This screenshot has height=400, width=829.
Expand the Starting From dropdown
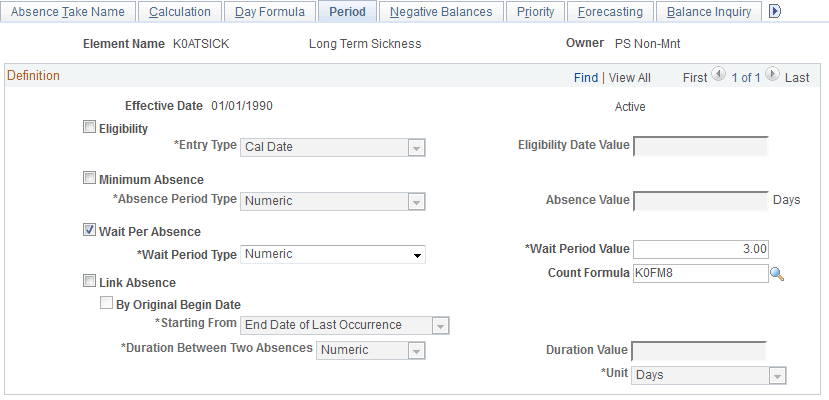click(x=345, y=325)
